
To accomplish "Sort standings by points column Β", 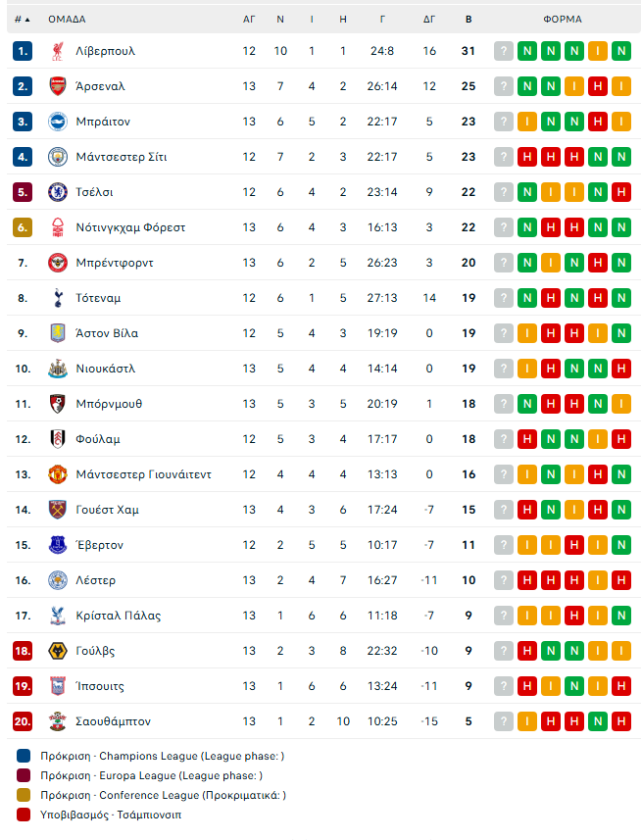I will pyautogui.click(x=469, y=19).
